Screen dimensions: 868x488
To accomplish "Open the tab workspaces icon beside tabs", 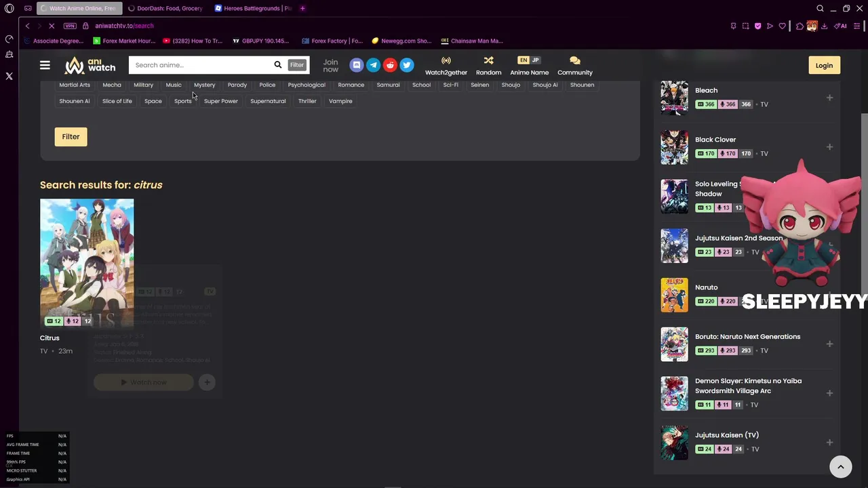I will [x=28, y=8].
